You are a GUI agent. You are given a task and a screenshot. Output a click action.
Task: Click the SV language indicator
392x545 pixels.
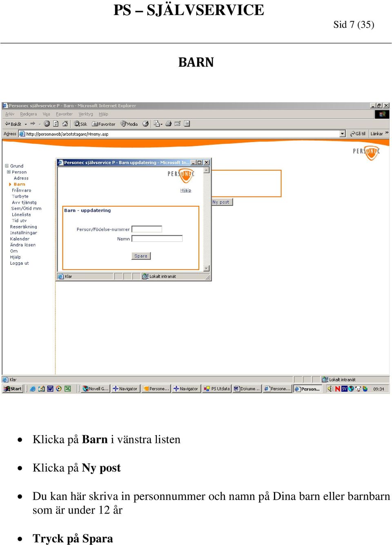point(344,389)
